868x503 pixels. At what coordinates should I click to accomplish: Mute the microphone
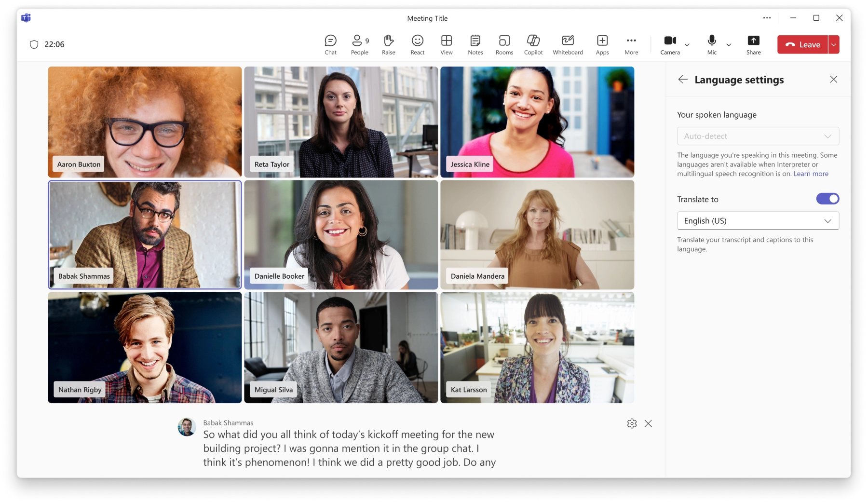(710, 41)
